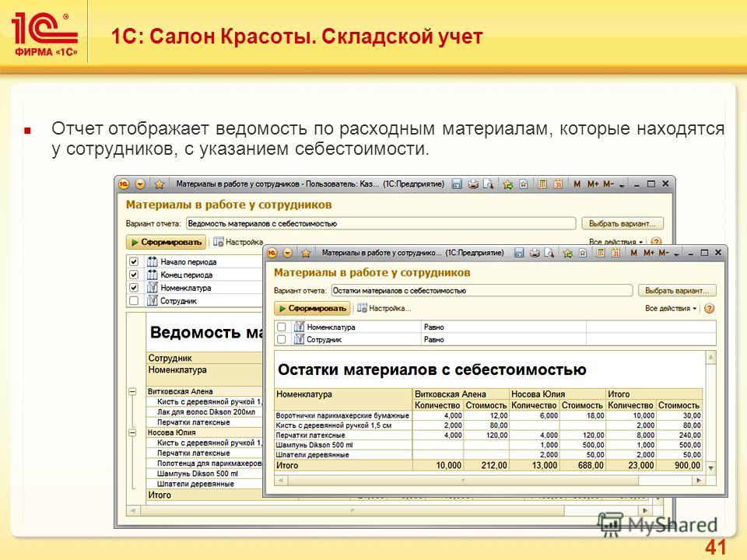Click the add-to-favorites icon in the back window toolbar
Viewport: 747px width, 560px height.
[x=508, y=184]
